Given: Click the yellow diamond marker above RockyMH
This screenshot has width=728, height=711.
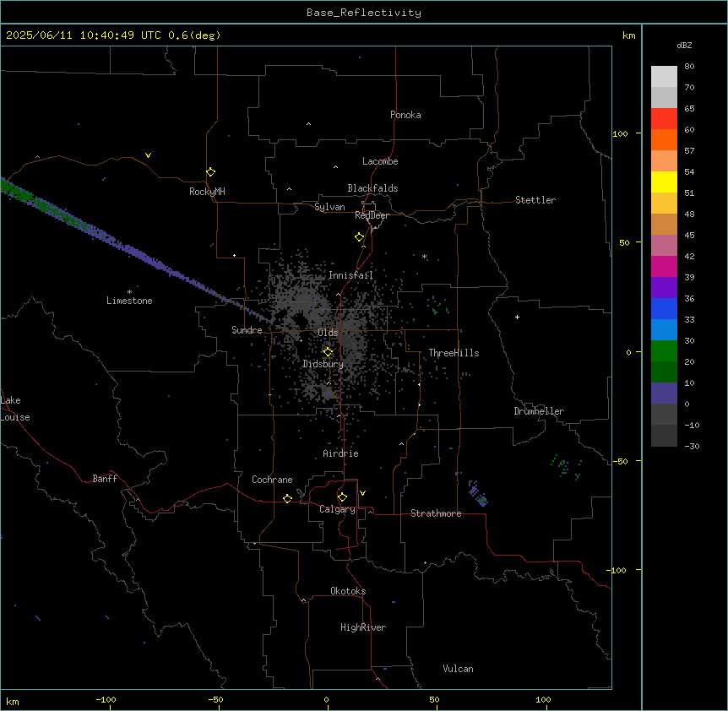Looking at the screenshot, I should [x=211, y=172].
